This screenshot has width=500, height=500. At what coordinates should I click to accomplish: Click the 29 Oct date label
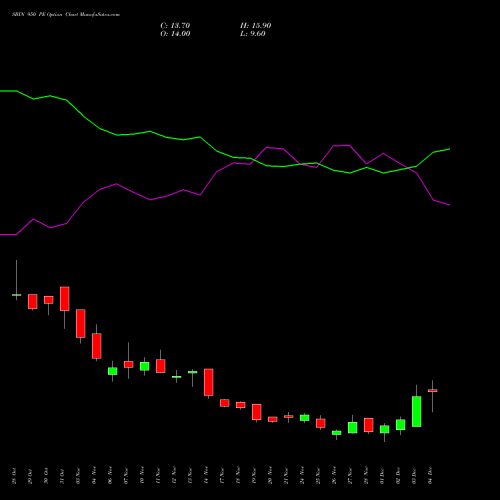(x=30, y=476)
